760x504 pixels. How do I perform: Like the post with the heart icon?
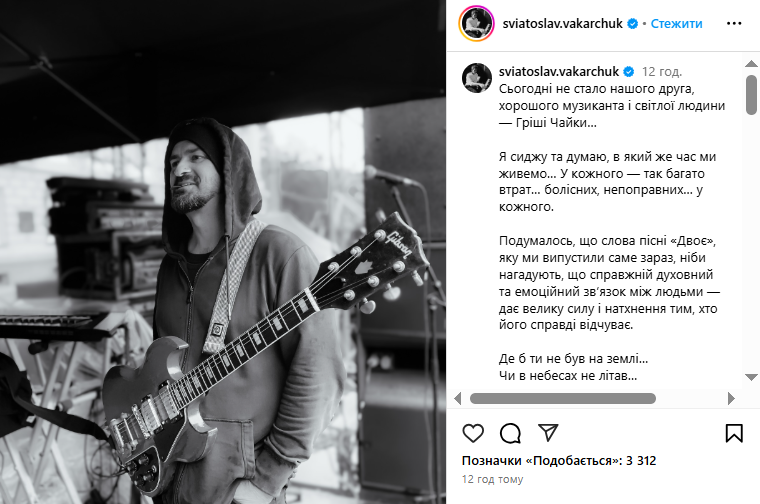473,433
